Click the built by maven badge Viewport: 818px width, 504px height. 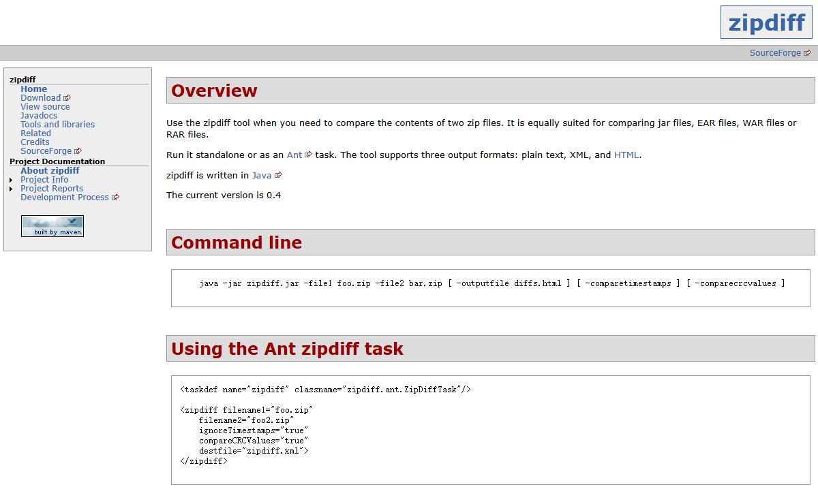click(x=52, y=226)
